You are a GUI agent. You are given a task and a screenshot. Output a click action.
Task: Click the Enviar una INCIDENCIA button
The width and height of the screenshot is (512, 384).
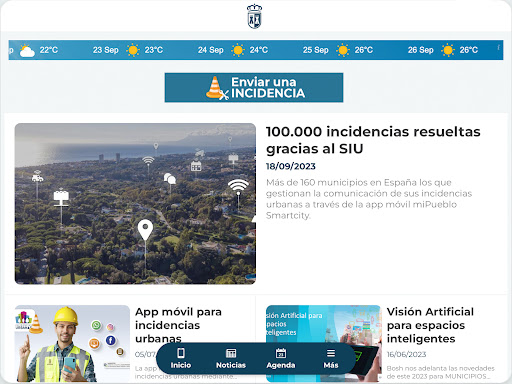[254, 87]
